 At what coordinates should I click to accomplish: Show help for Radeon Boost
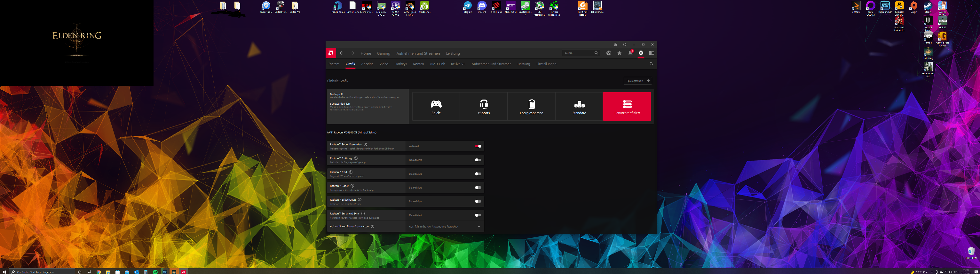(352, 186)
